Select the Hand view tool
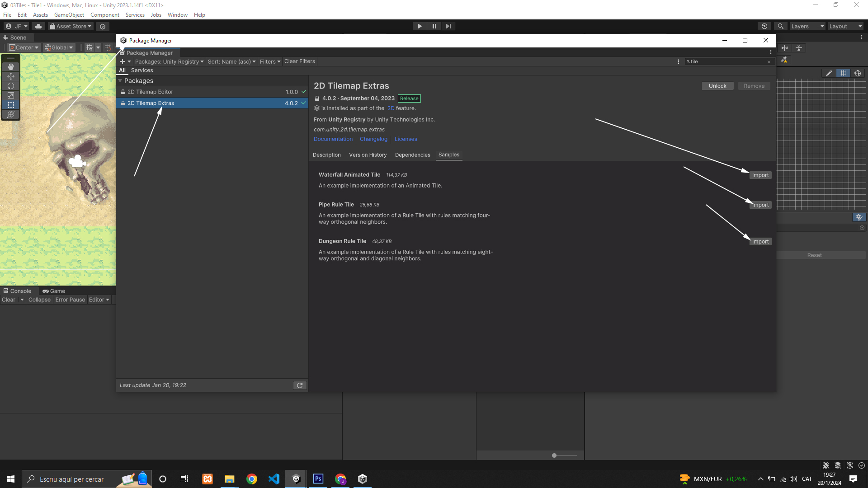The image size is (868, 488). 11,67
